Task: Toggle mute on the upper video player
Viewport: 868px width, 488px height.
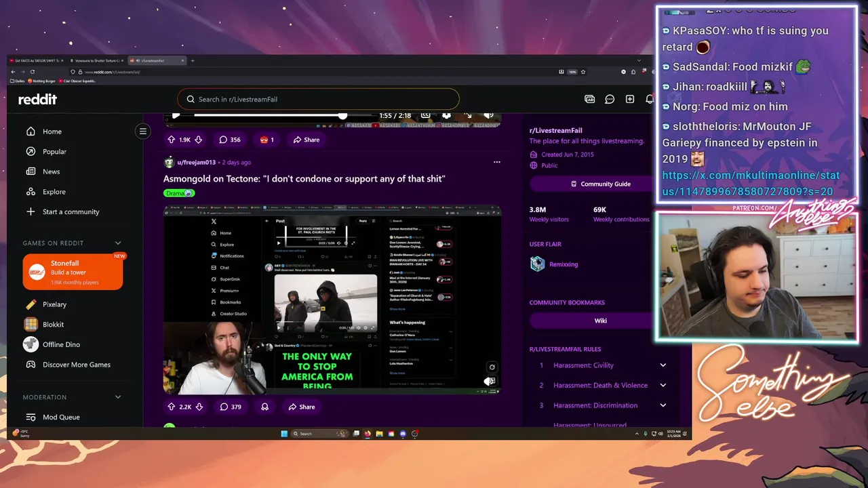Action: click(x=488, y=115)
